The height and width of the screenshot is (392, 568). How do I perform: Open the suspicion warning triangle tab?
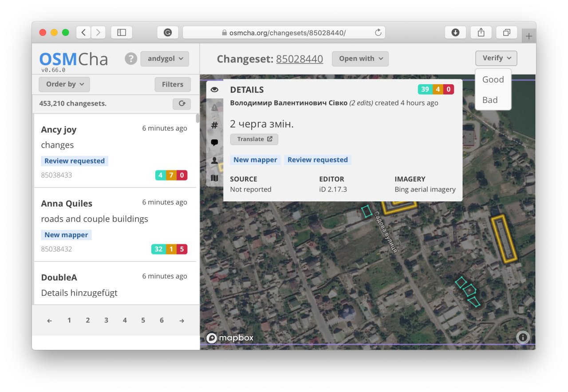pos(215,107)
